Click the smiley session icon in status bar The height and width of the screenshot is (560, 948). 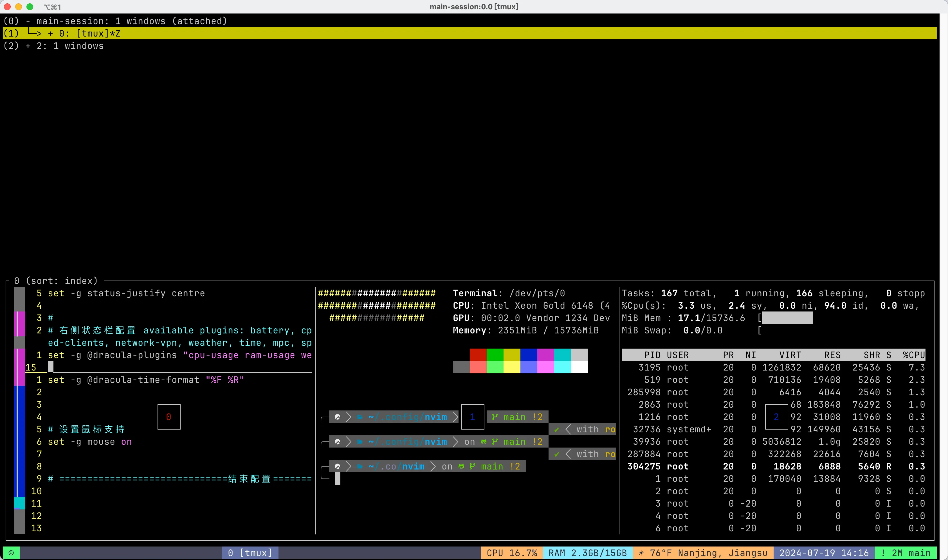pyautogui.click(x=11, y=553)
